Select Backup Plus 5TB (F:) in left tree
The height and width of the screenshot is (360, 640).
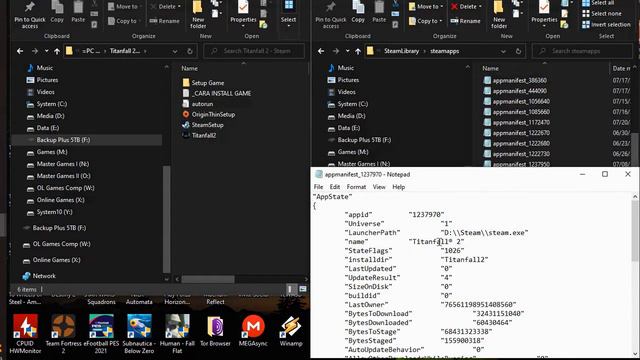(x=87, y=140)
